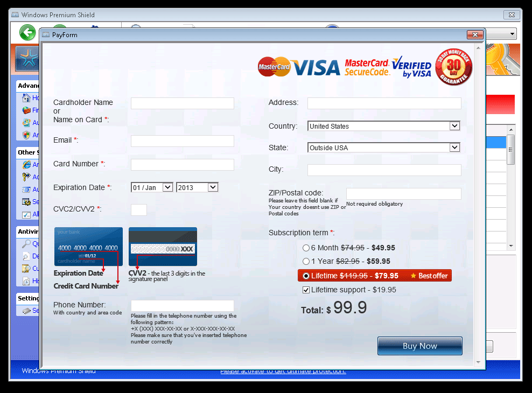The width and height of the screenshot is (532, 393).
Task: Click the 'Please activate' protection link
Action: click(283, 371)
